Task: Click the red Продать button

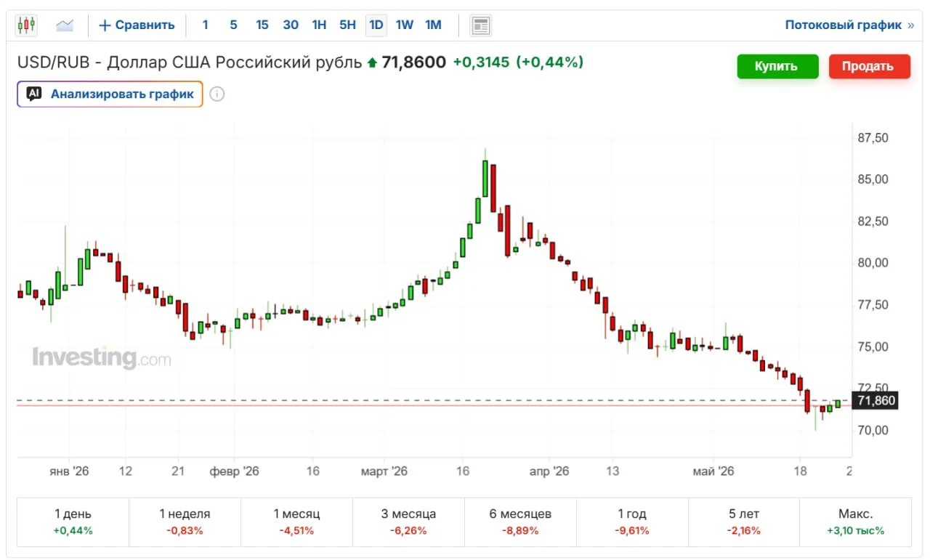Action: 869,66
